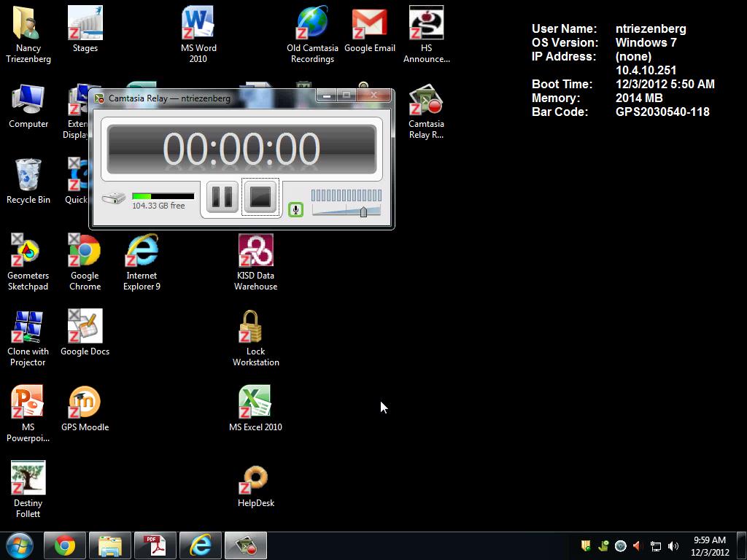The width and height of the screenshot is (747, 560).
Task: Click the green tray icon beside the flag
Action: pos(603,545)
